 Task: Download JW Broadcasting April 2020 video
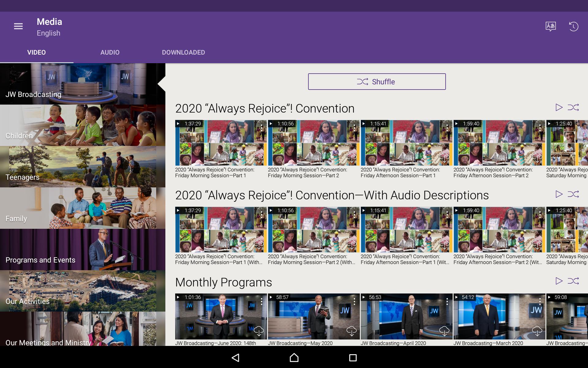[x=444, y=331]
